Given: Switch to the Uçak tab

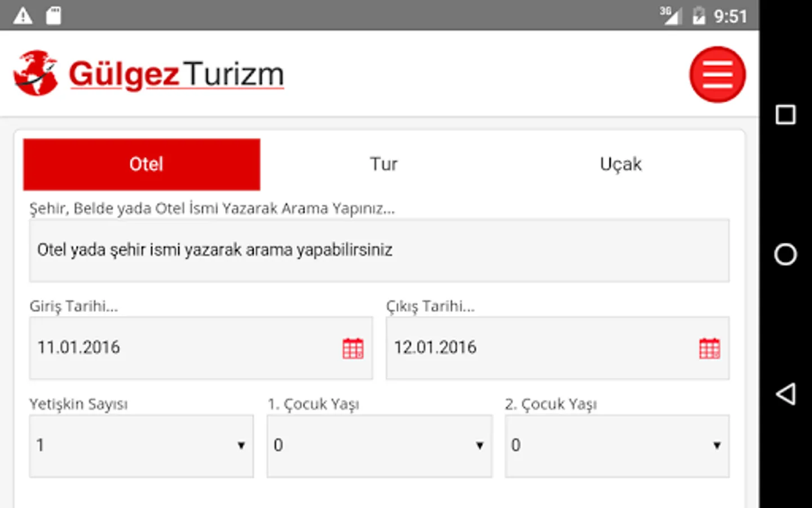Looking at the screenshot, I should [x=621, y=164].
